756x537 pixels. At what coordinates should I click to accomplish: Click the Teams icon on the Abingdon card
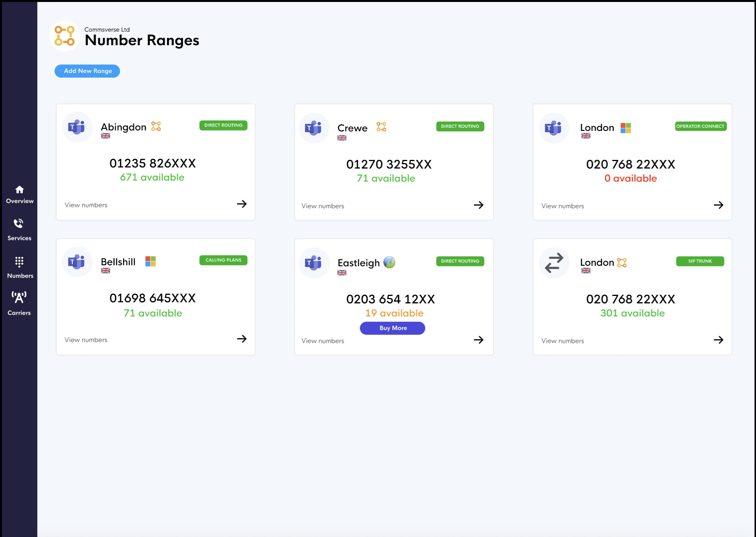(77, 127)
